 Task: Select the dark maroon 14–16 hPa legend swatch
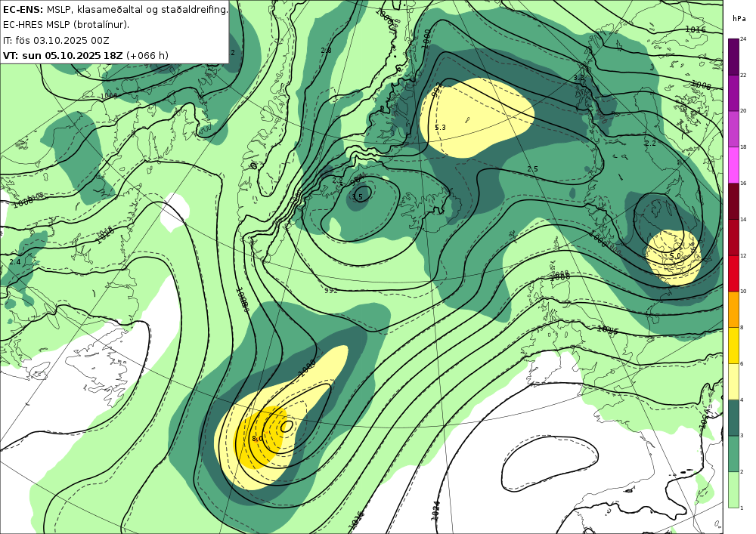click(733, 201)
